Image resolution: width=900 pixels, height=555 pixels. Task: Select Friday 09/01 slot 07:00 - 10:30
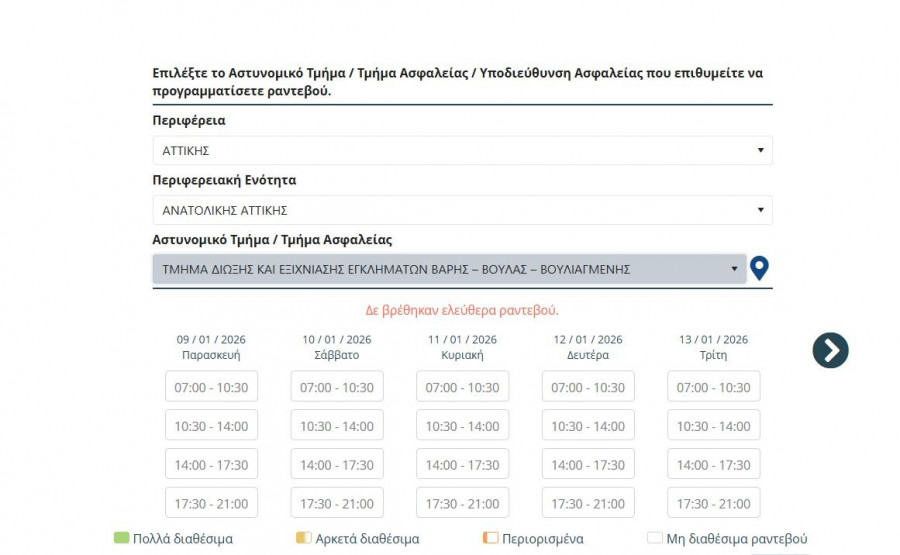(211, 388)
